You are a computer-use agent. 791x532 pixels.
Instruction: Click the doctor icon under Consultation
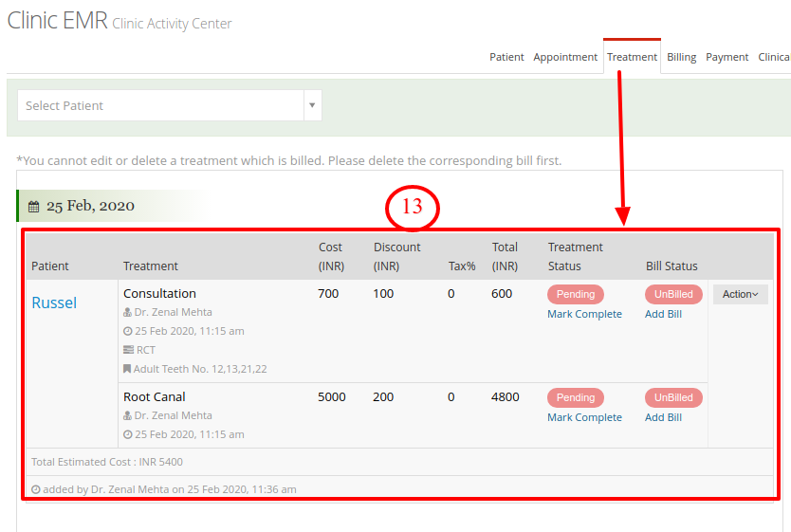point(128,312)
